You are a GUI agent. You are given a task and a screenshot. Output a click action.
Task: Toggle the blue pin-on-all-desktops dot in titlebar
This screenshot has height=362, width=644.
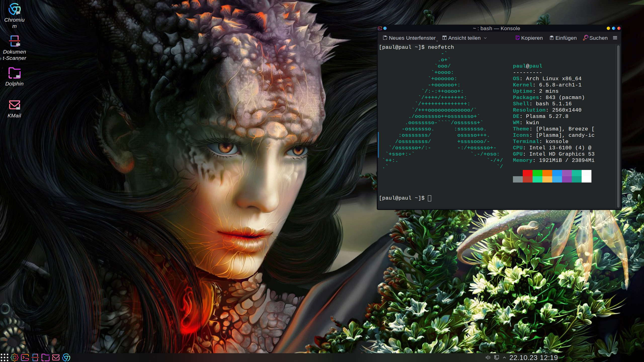(x=385, y=28)
